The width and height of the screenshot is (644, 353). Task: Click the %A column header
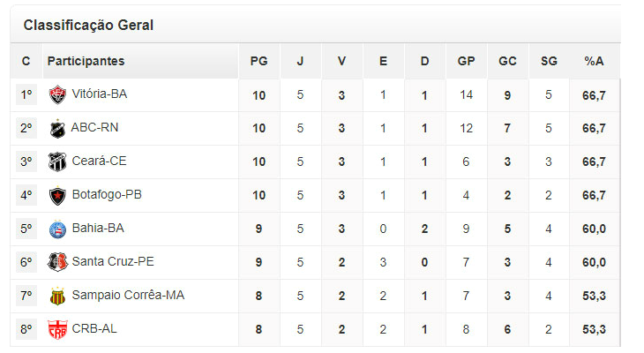pos(594,61)
